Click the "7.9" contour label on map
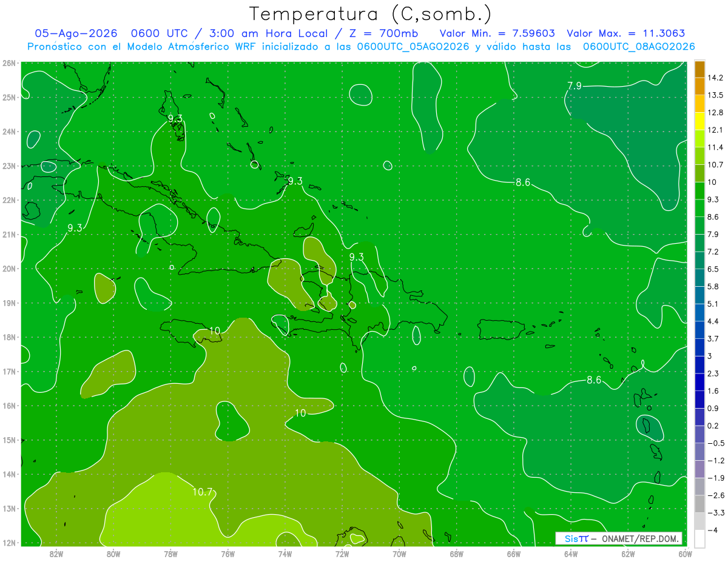 click(x=575, y=86)
